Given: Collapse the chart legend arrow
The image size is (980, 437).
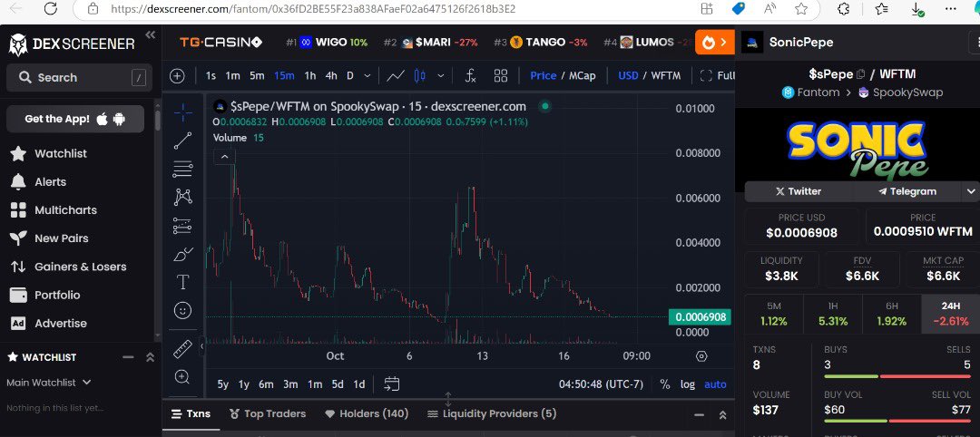Looking at the screenshot, I should [x=224, y=156].
